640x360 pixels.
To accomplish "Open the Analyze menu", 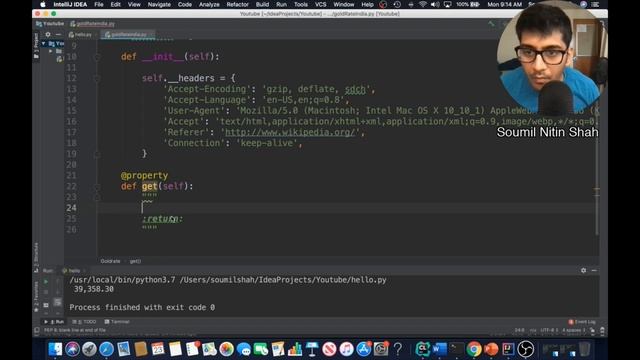I will (209, 4).
